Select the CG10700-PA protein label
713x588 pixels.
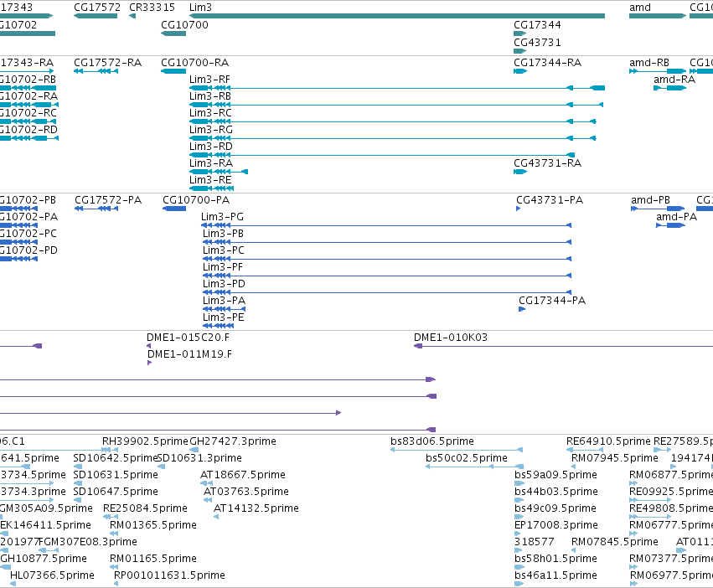[196, 199]
